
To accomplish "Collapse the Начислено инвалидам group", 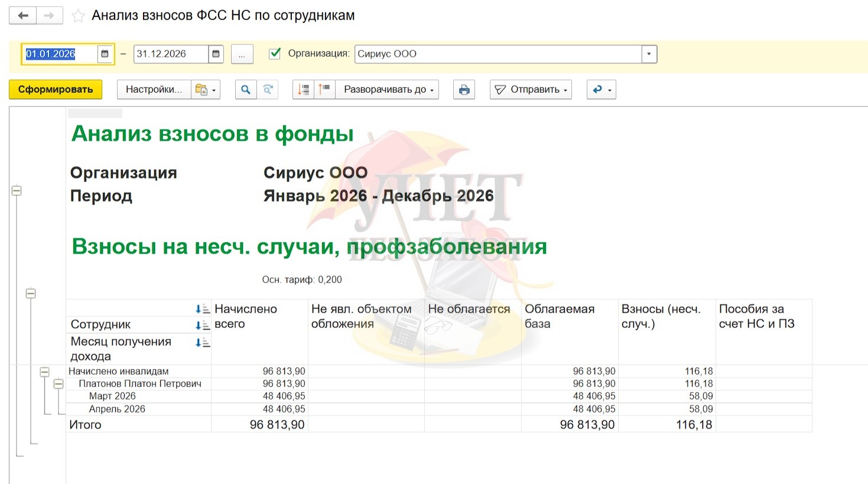I will coord(44,372).
